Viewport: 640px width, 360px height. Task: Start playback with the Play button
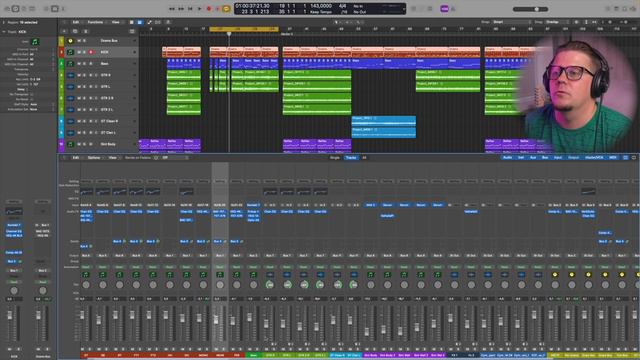click(x=200, y=9)
